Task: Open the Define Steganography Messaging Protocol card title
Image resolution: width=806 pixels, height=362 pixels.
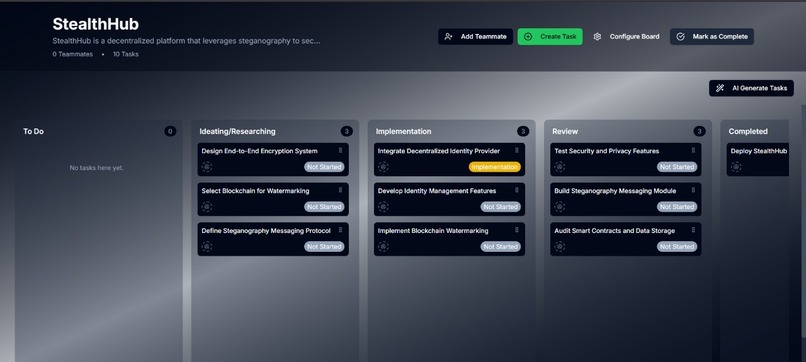Action: point(266,231)
